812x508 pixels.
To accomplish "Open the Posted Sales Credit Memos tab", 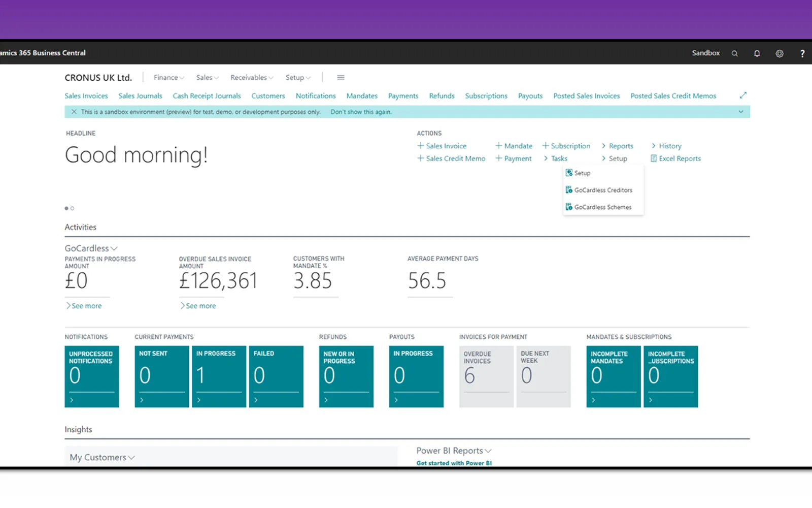I will click(x=673, y=96).
